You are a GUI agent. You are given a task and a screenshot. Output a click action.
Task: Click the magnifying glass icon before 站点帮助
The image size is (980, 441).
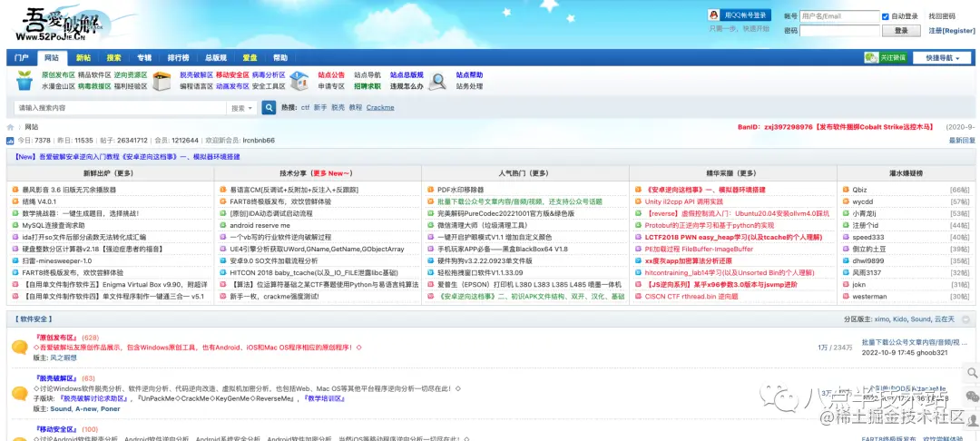click(x=436, y=81)
